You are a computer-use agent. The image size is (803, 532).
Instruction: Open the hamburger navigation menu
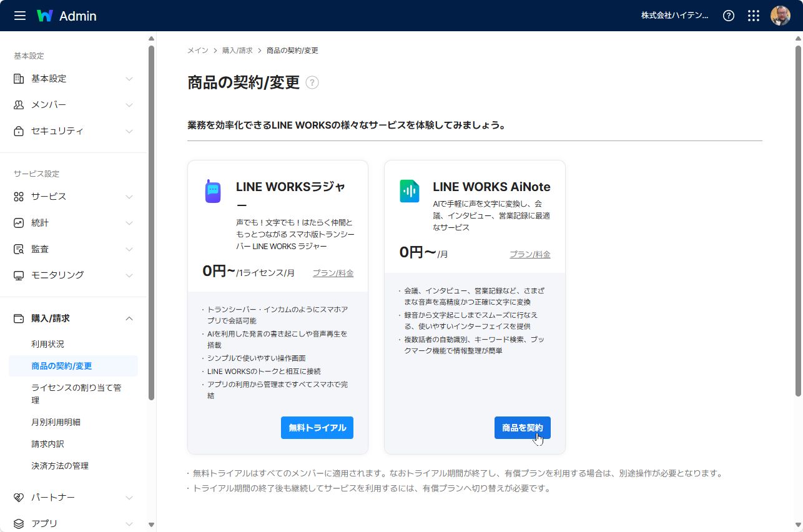click(x=20, y=16)
